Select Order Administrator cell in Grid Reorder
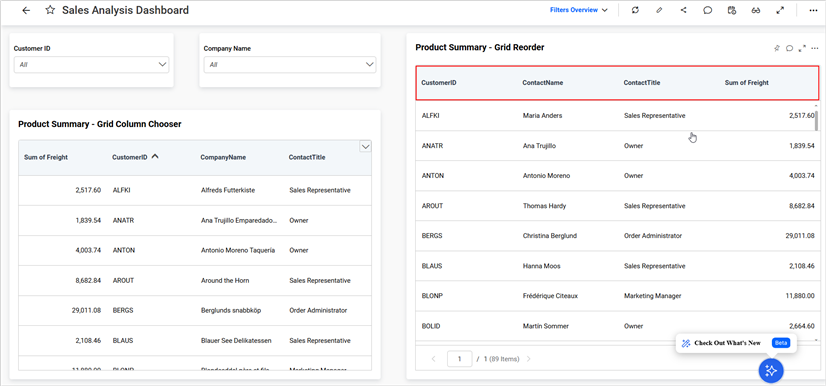Screen dimensions: 826x386 point(653,235)
